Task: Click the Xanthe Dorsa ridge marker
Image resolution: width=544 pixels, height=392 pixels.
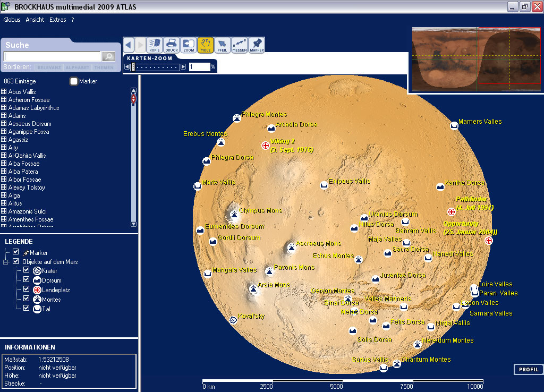Action: tap(440, 186)
